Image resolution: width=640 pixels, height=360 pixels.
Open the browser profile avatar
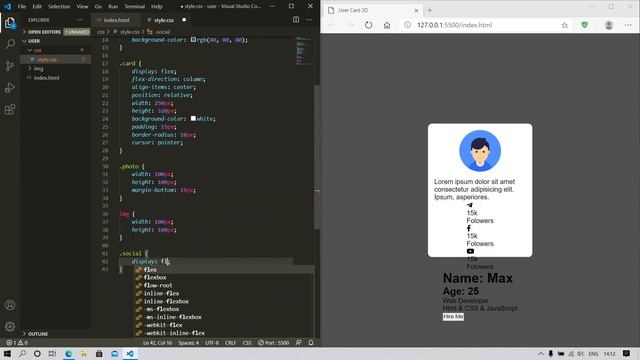tap(609, 25)
